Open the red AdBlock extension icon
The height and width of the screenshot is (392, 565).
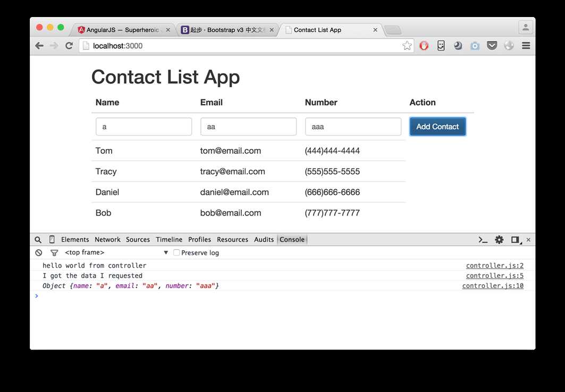click(424, 46)
